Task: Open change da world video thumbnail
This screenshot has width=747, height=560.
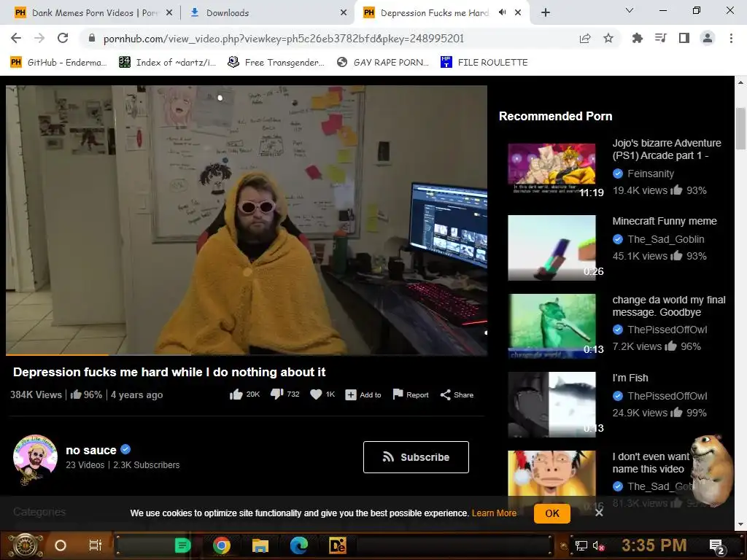Action: (x=551, y=326)
